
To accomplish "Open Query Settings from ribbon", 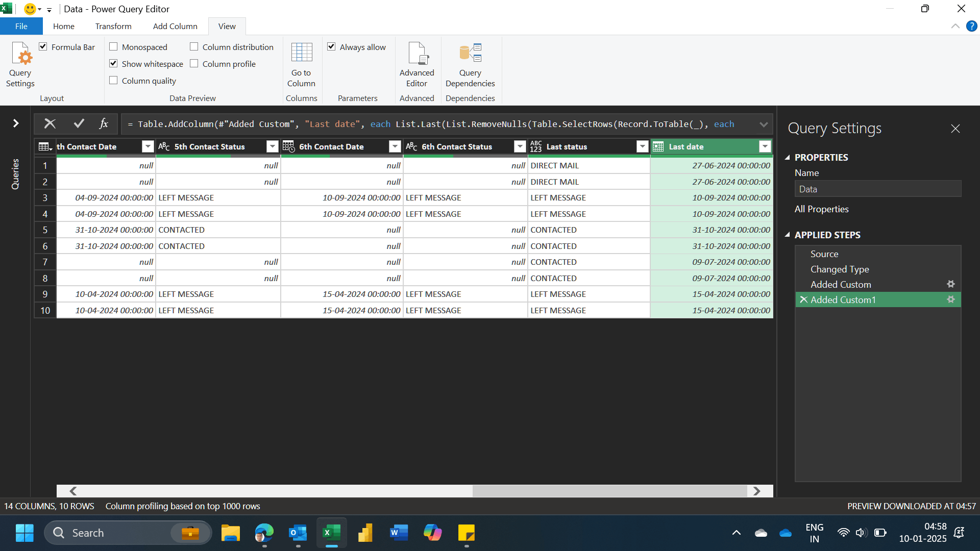I will (x=20, y=64).
